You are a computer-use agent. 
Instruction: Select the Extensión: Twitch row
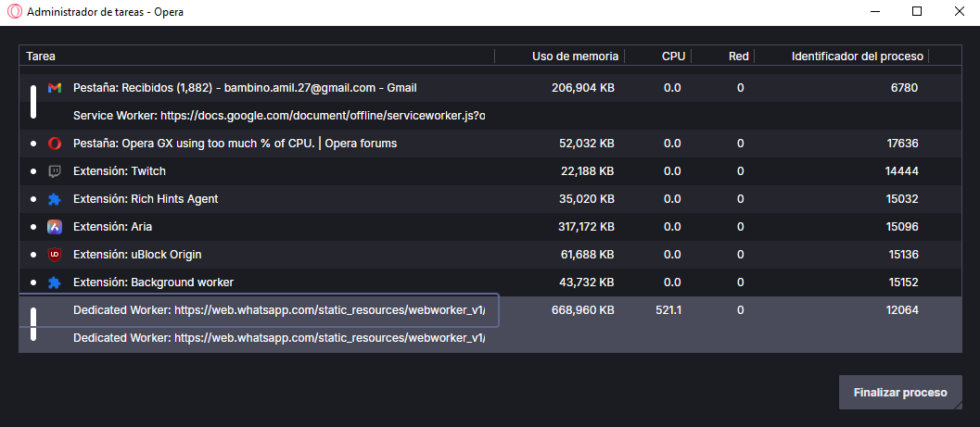(490, 171)
